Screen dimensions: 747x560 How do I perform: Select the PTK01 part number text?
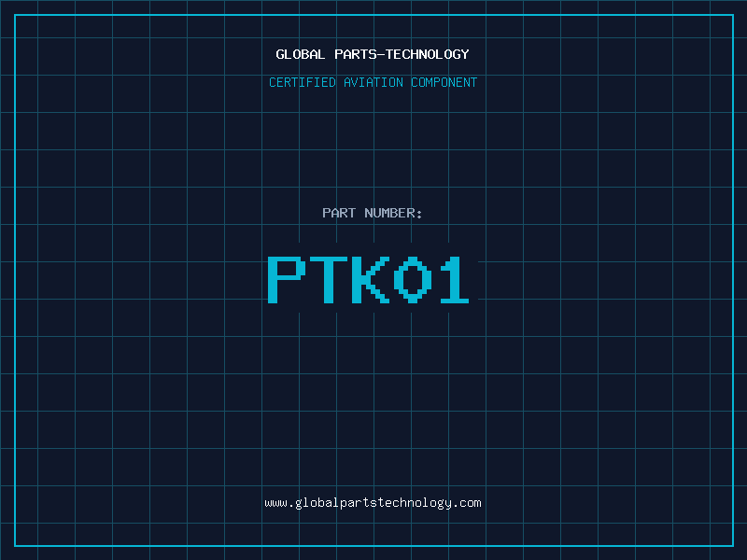(368, 279)
